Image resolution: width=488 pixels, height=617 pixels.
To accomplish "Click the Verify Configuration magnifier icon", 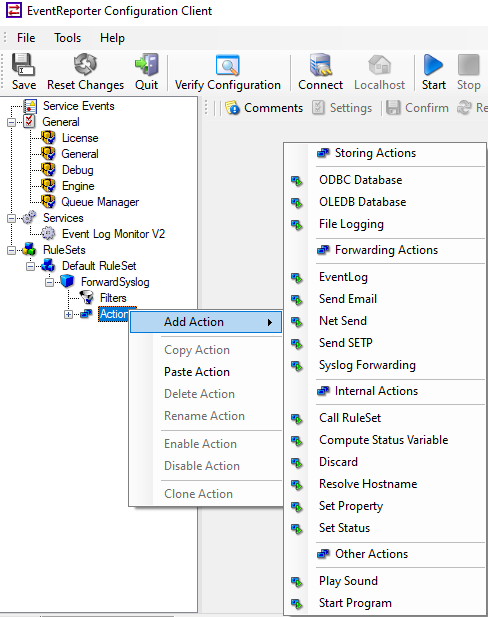I will coord(227,65).
